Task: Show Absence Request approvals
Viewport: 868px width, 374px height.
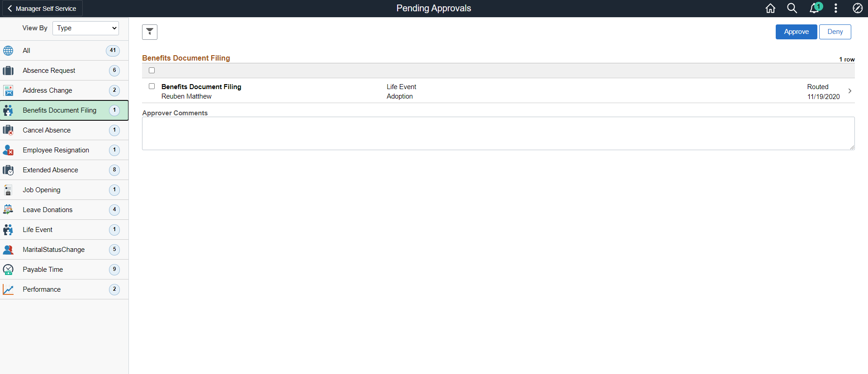Action: 64,71
